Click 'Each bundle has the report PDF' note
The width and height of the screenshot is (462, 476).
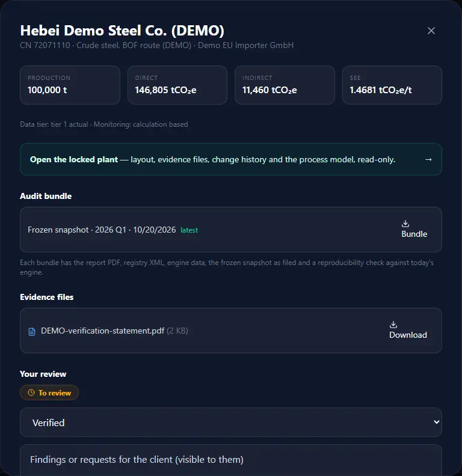227,267
